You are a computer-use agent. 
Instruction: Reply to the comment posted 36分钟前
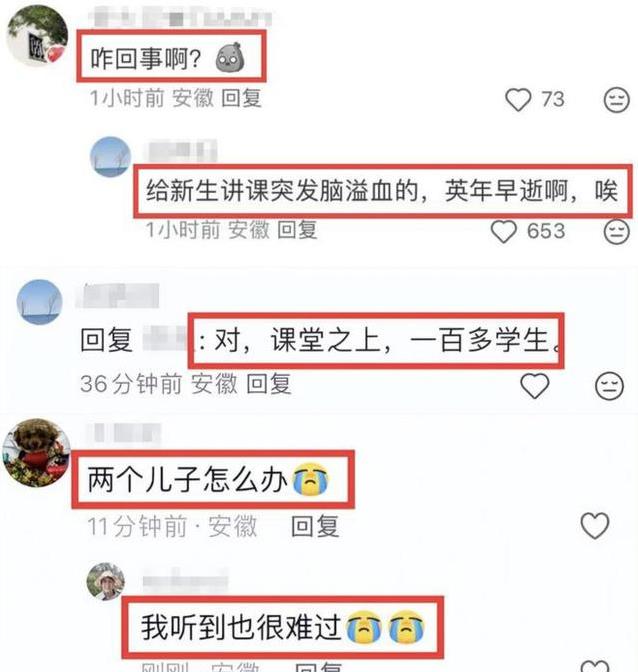(269, 384)
